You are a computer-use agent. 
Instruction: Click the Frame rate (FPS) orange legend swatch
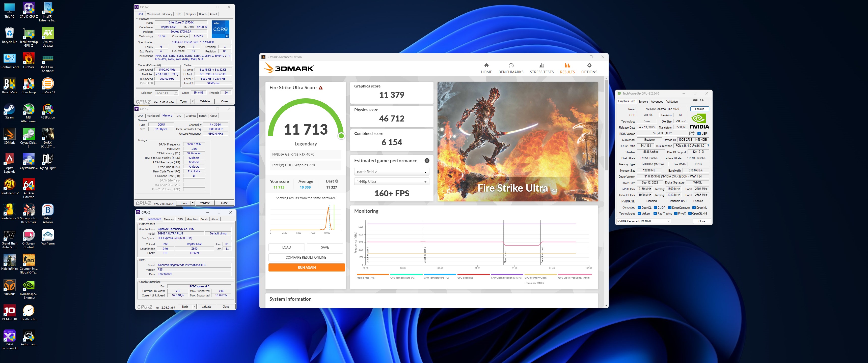[x=373, y=275]
